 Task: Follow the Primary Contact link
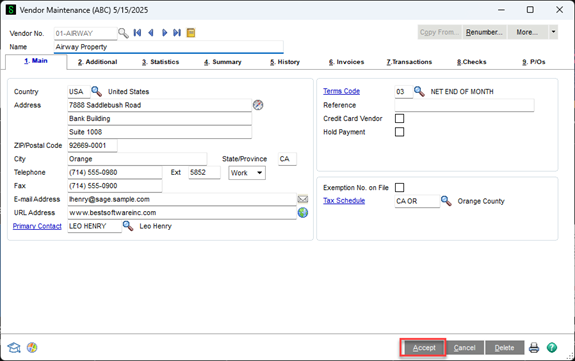point(37,226)
